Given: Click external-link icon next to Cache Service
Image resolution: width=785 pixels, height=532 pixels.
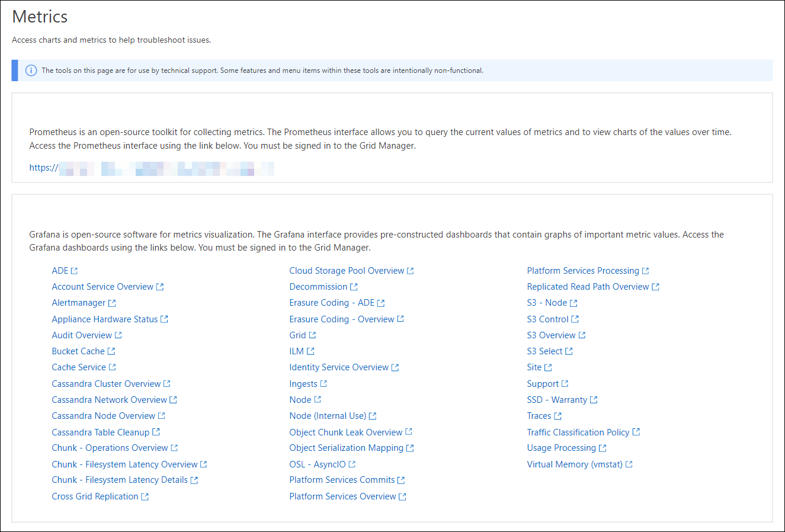Looking at the screenshot, I should tap(112, 367).
